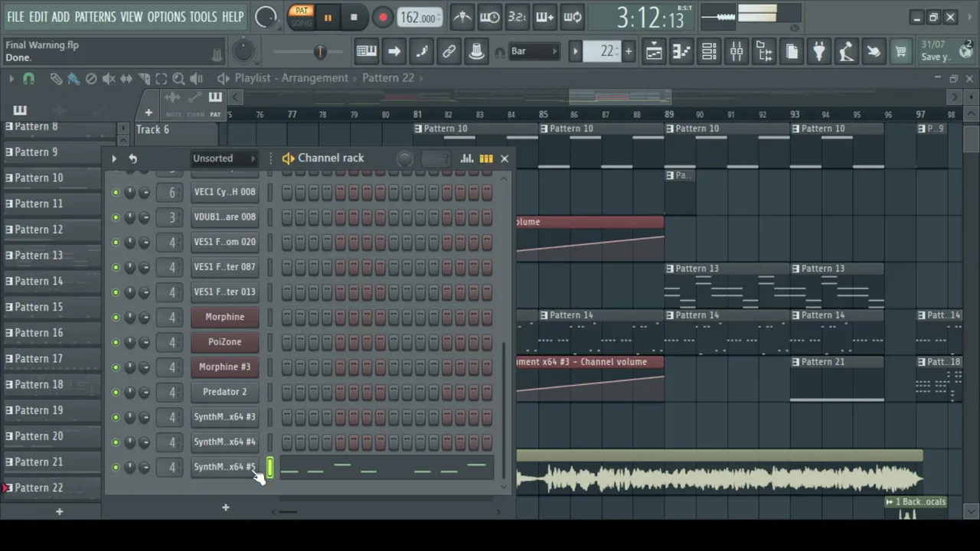
Task: Mute the Morphine #3 channel's green LED
Action: tap(116, 367)
